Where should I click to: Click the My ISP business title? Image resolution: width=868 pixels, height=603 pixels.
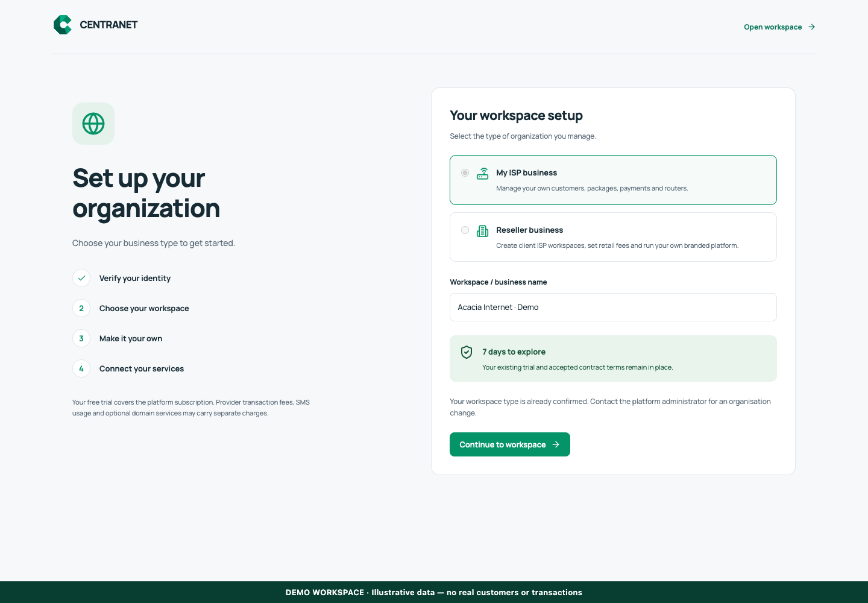click(x=526, y=172)
